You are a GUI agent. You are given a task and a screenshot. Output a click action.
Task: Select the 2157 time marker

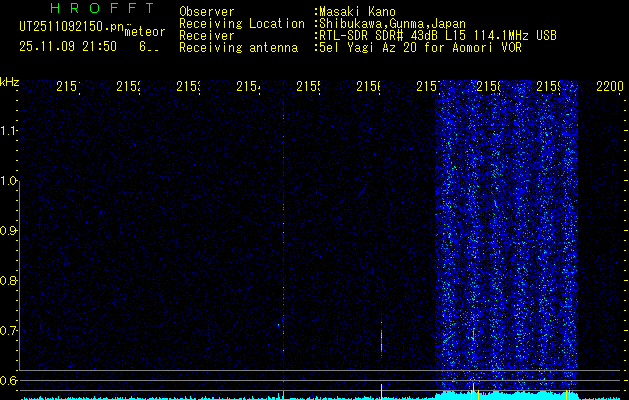click(x=428, y=86)
